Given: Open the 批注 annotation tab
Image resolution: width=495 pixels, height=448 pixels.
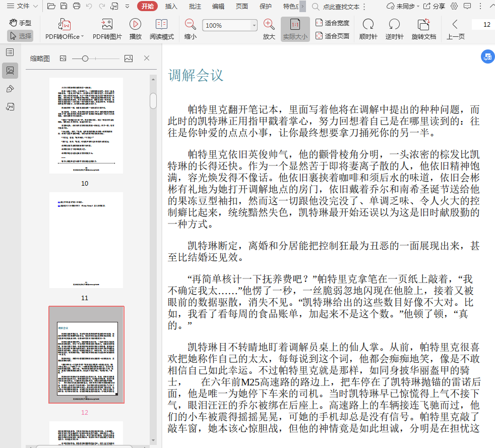Looking at the screenshot, I should (195, 6).
